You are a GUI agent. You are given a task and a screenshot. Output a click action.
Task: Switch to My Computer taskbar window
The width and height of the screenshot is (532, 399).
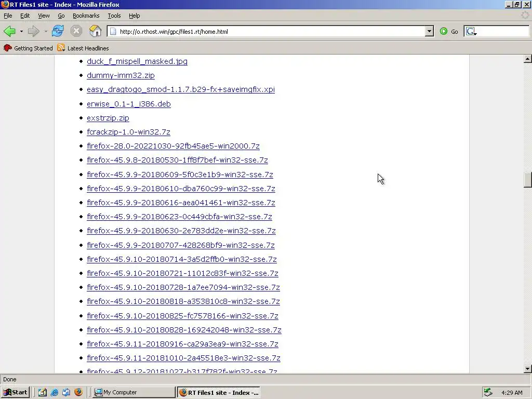134,392
